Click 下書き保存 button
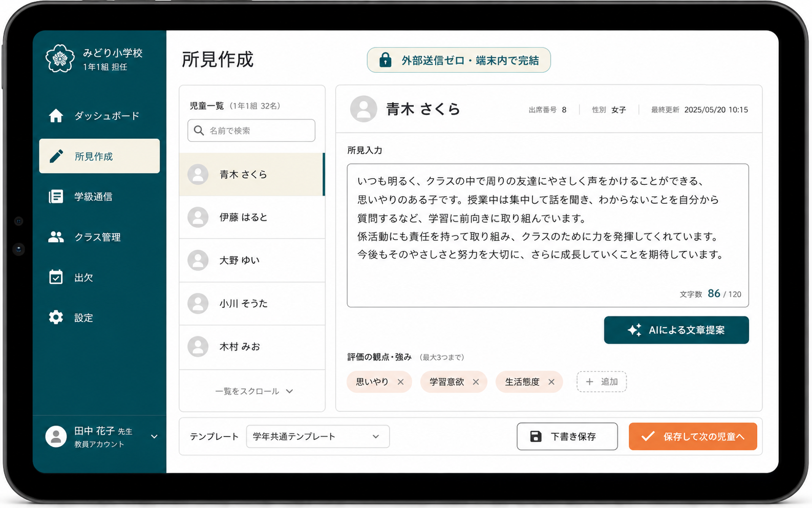Image resolution: width=812 pixels, height=508 pixels. point(567,436)
